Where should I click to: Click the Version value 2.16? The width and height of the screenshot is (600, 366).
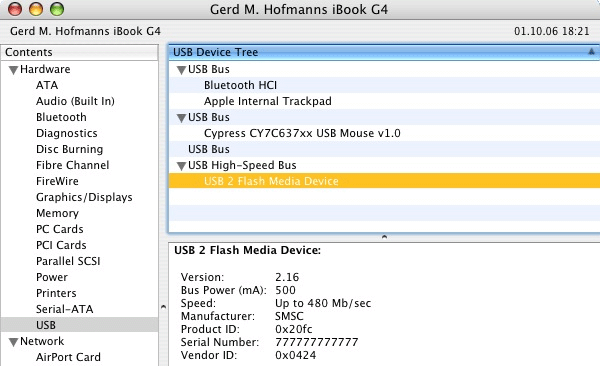click(287, 277)
